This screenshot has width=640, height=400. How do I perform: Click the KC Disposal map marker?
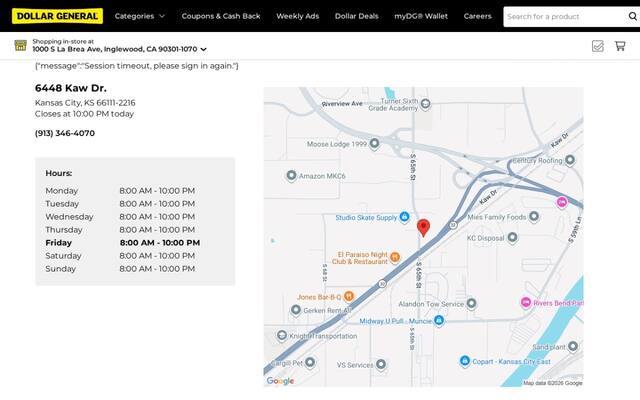[x=513, y=237]
